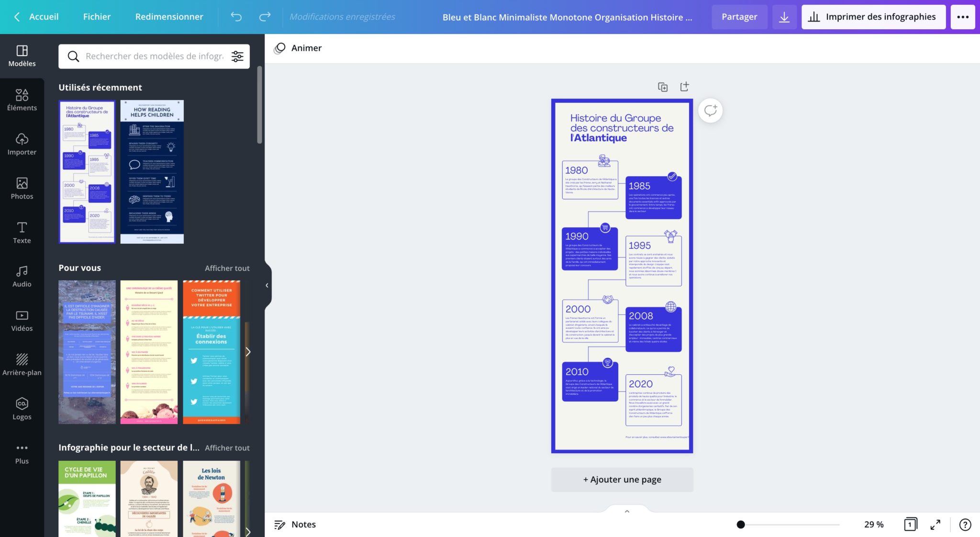980x537 pixels.
Task: Click Redimensionner in the top bar
Action: point(169,16)
